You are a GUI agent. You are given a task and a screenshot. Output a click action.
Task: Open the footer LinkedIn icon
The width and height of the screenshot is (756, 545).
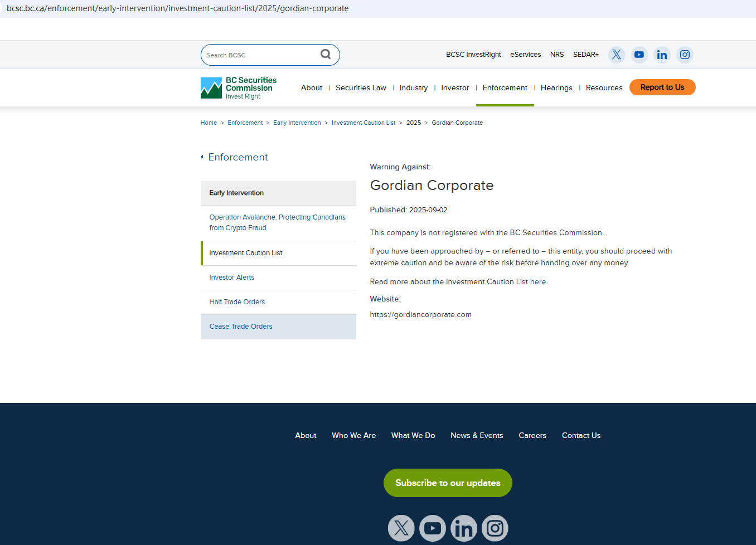click(x=464, y=528)
